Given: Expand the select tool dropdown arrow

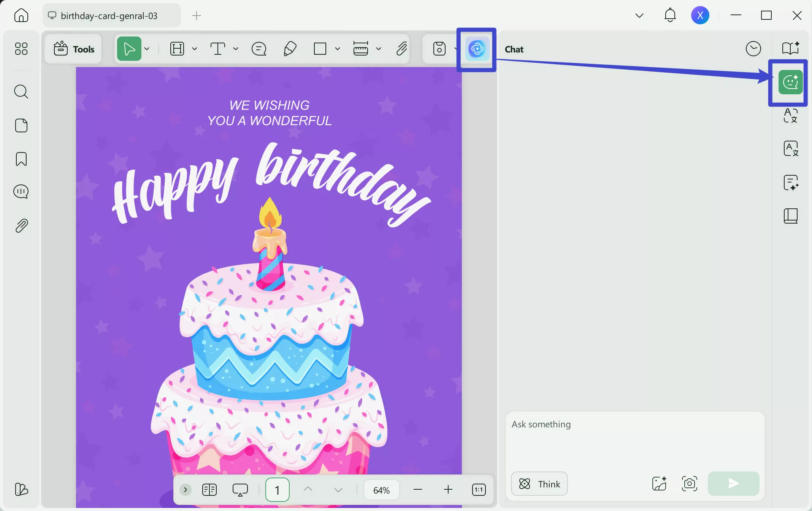Looking at the screenshot, I should tap(147, 49).
